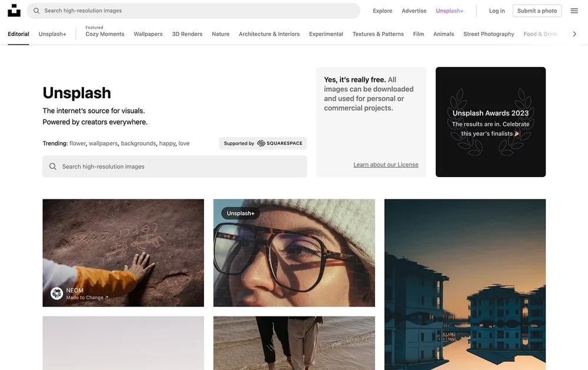Focus the top search high-resolution images field
The width and height of the screenshot is (588, 370).
(x=193, y=11)
